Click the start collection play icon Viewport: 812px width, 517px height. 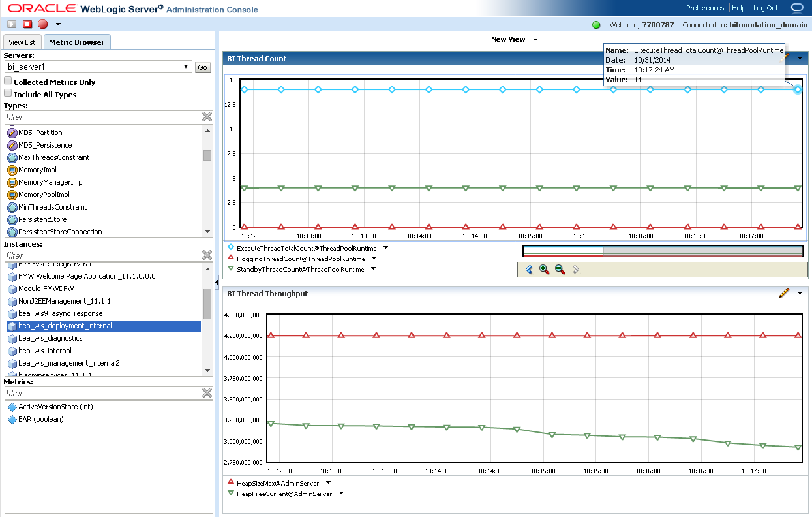[12, 24]
